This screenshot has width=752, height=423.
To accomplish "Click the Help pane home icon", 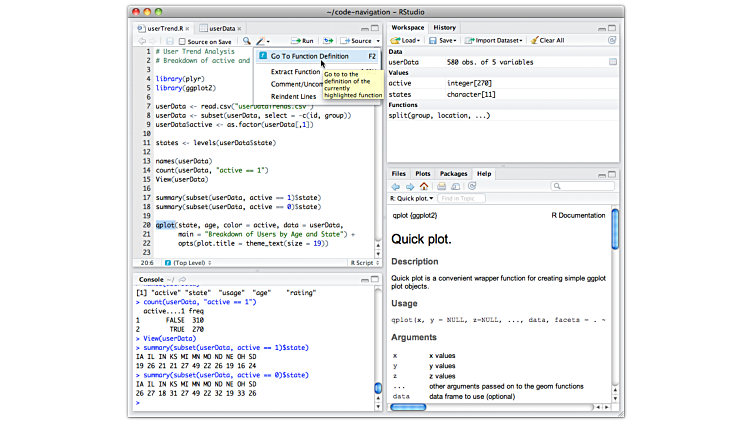I will click(423, 186).
